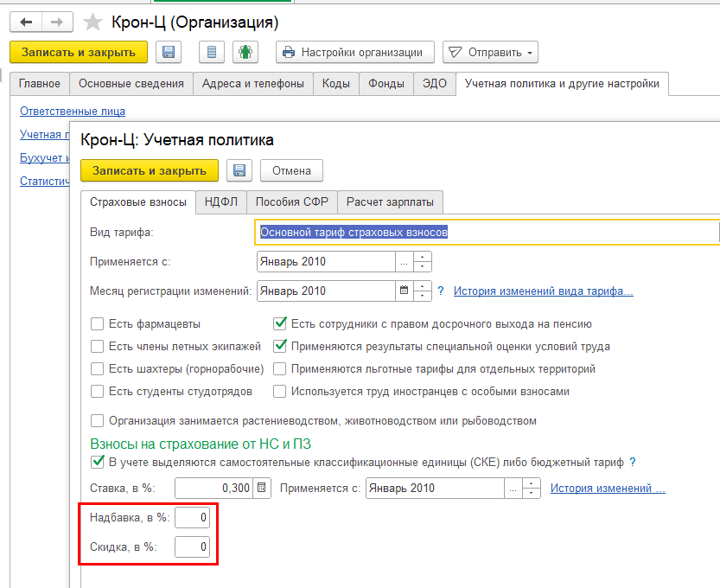This screenshot has height=588, width=720.
Task: Enable the Есть студенты студотрядов checkbox
Action: point(98,392)
